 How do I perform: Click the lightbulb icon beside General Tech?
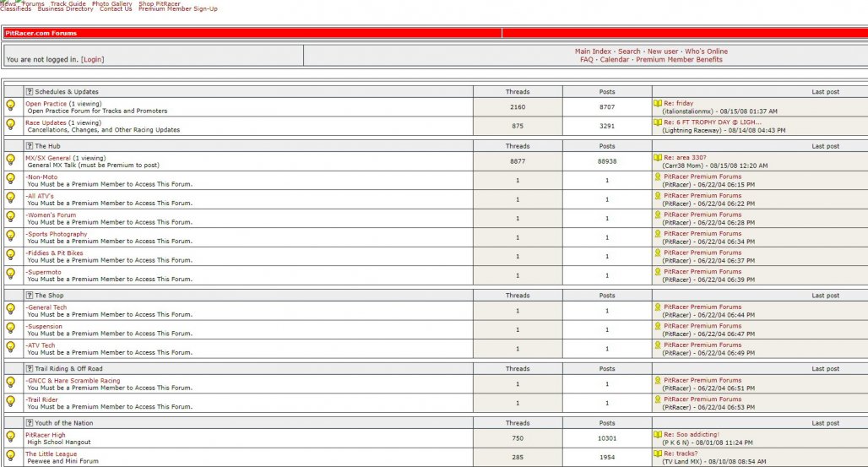pos(10,308)
